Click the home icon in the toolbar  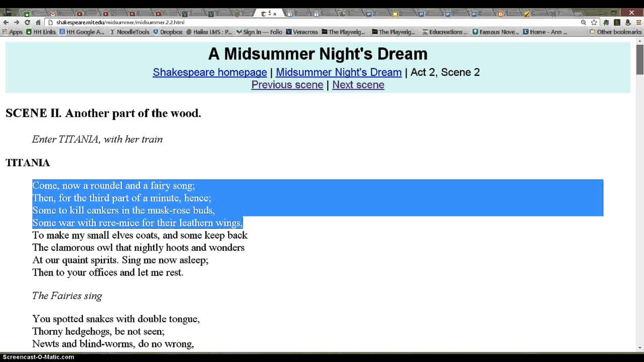38,23
